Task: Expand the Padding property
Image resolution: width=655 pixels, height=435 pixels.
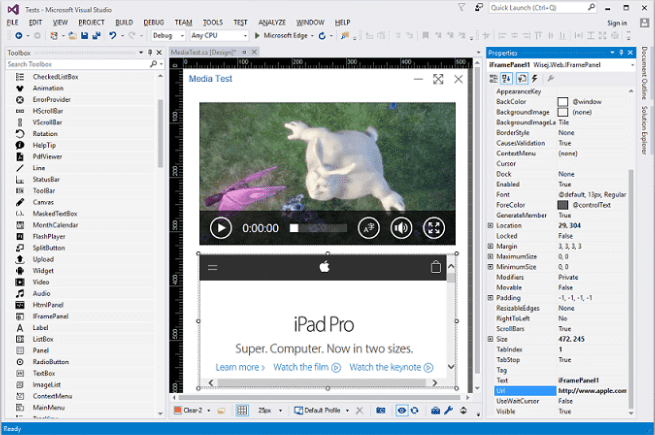Action: pyautogui.click(x=490, y=298)
